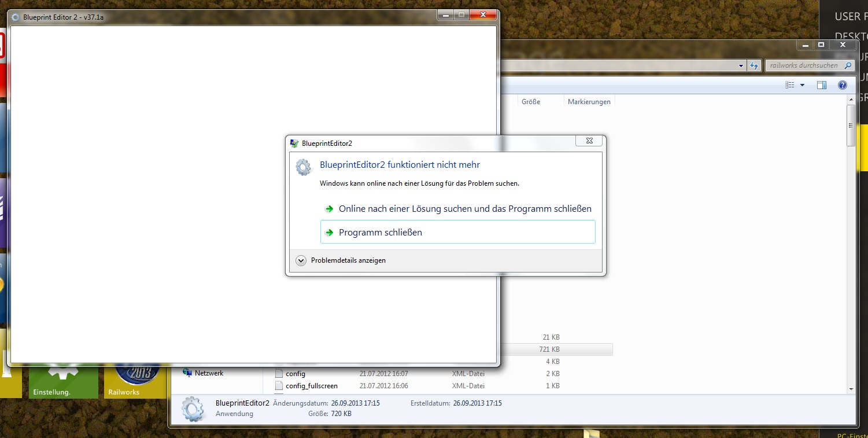The width and height of the screenshot is (868, 438).
Task: Click the "21 KB" size cell in Explorer
Action: pos(551,337)
